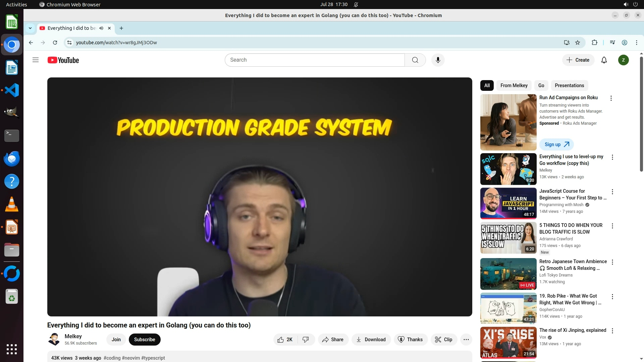Open the Extensions puzzle icon

594,43
